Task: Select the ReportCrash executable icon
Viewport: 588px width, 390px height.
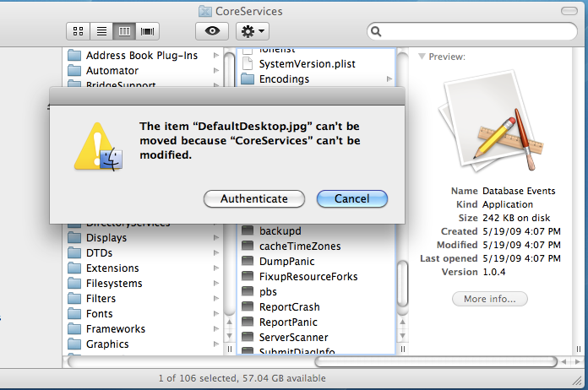Action: point(248,306)
